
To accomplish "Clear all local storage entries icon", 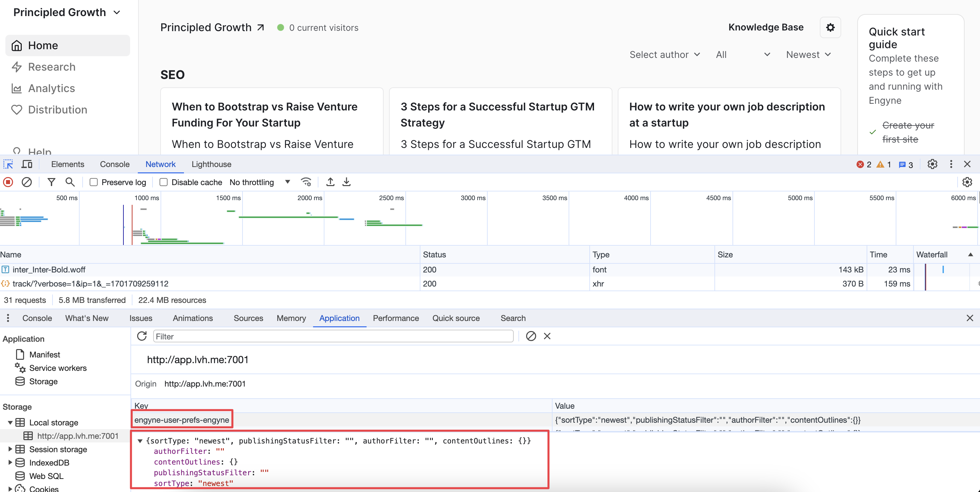I will click(x=531, y=336).
